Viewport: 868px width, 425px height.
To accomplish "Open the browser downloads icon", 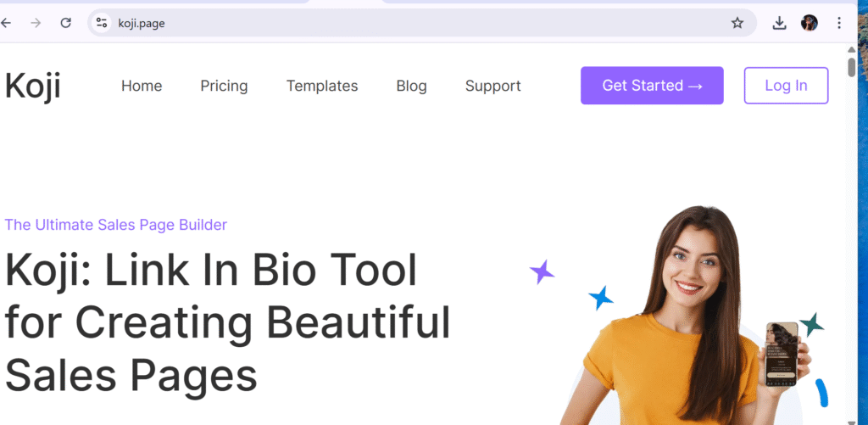I will click(x=779, y=23).
